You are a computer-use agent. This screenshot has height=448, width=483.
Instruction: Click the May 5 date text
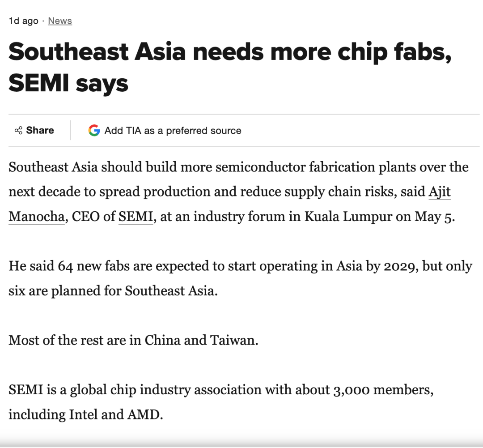434,217
